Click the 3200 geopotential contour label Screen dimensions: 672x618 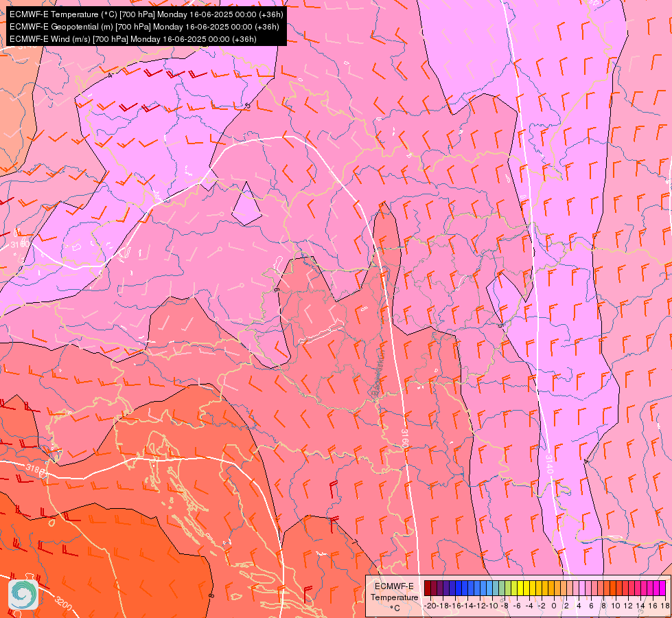(63, 604)
